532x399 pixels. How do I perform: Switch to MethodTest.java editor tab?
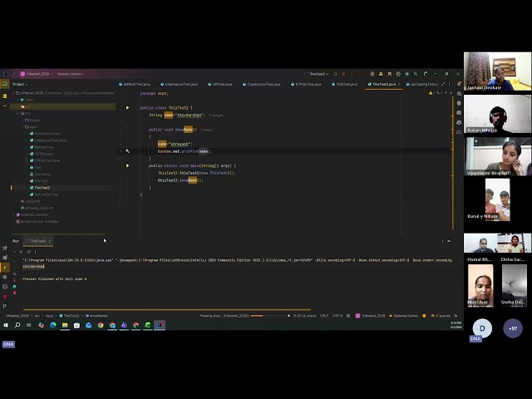pos(135,84)
